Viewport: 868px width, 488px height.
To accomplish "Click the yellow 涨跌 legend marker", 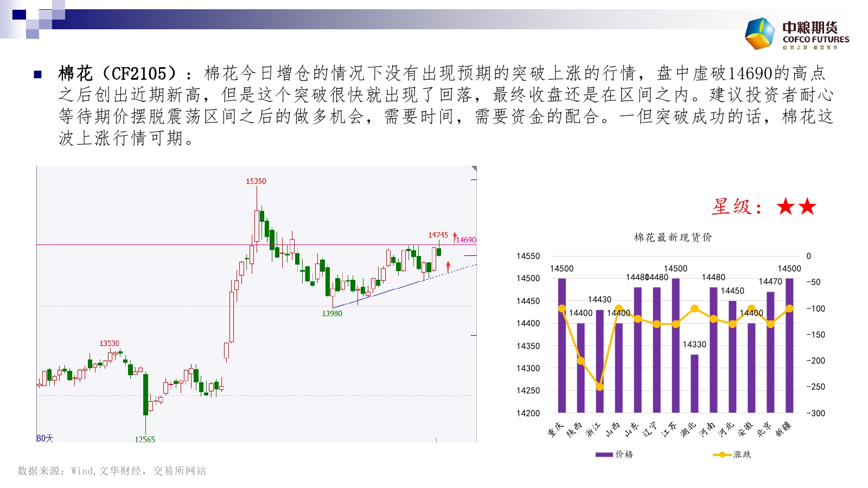I will coord(722,454).
